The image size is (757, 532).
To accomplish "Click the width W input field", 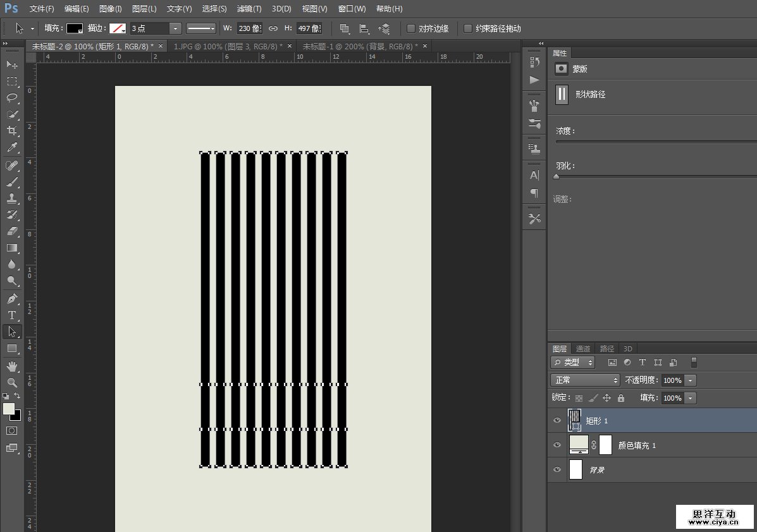I will 249,28.
